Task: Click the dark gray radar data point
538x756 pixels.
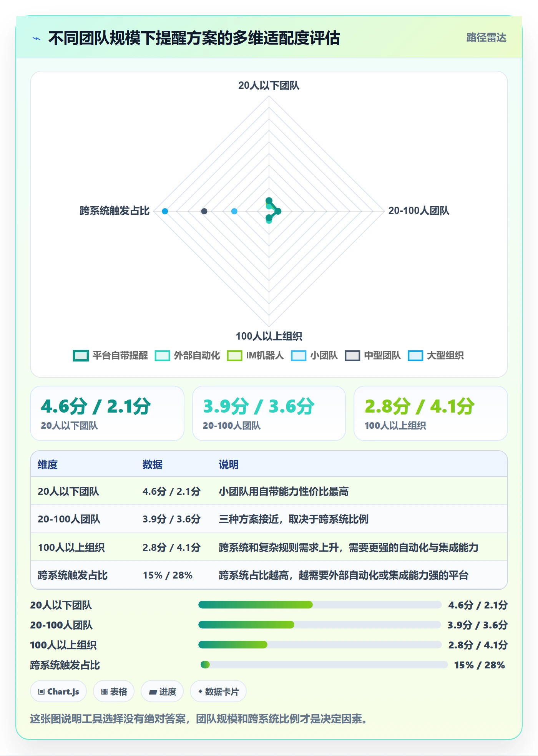Action: (x=204, y=211)
